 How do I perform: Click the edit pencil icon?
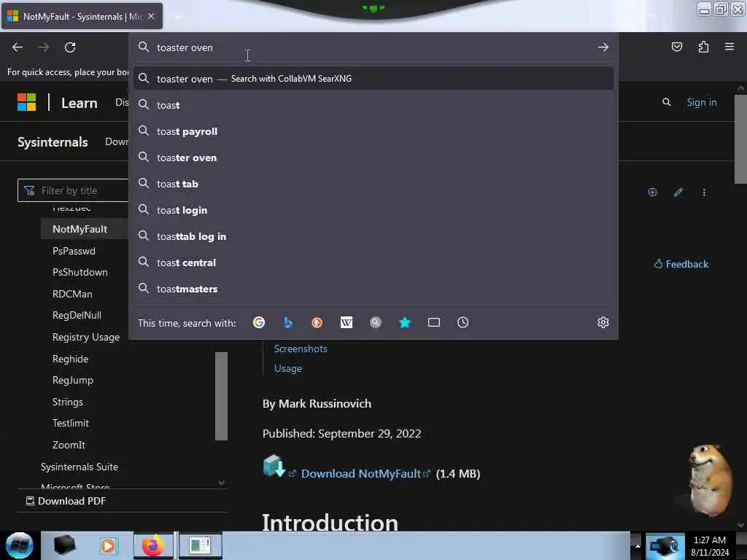(678, 192)
